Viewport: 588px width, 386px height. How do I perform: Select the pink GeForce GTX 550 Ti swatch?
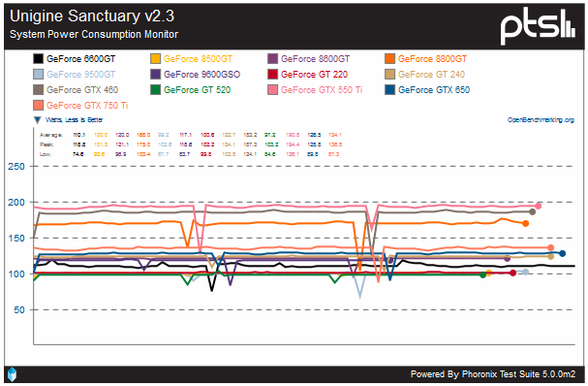[x=272, y=90]
